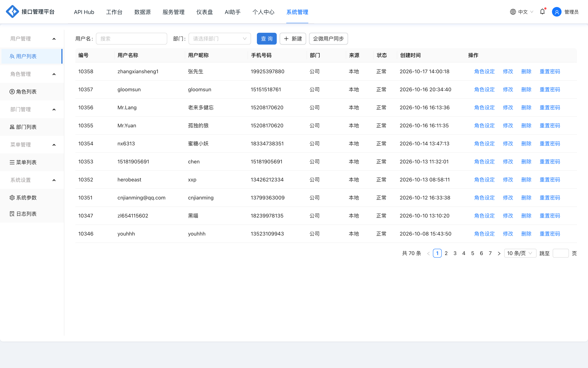Open the 10 条/页 page size dropdown

point(520,253)
